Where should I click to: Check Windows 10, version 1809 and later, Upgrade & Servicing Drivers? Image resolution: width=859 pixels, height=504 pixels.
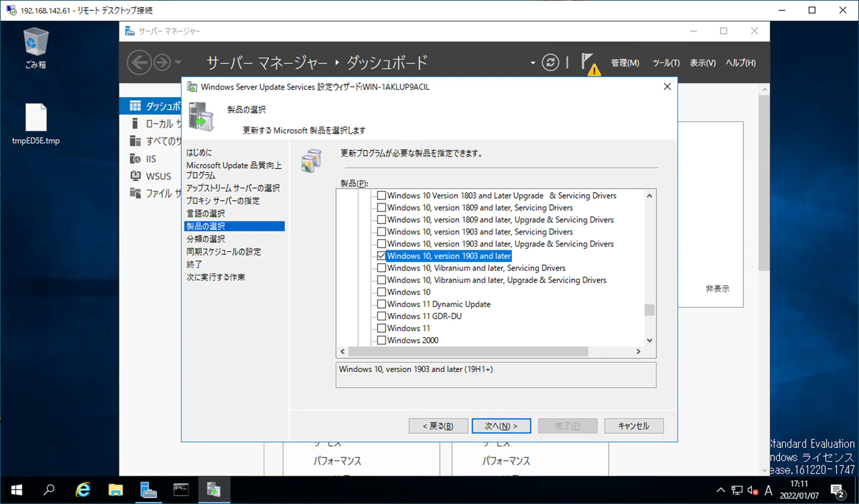[x=381, y=220]
